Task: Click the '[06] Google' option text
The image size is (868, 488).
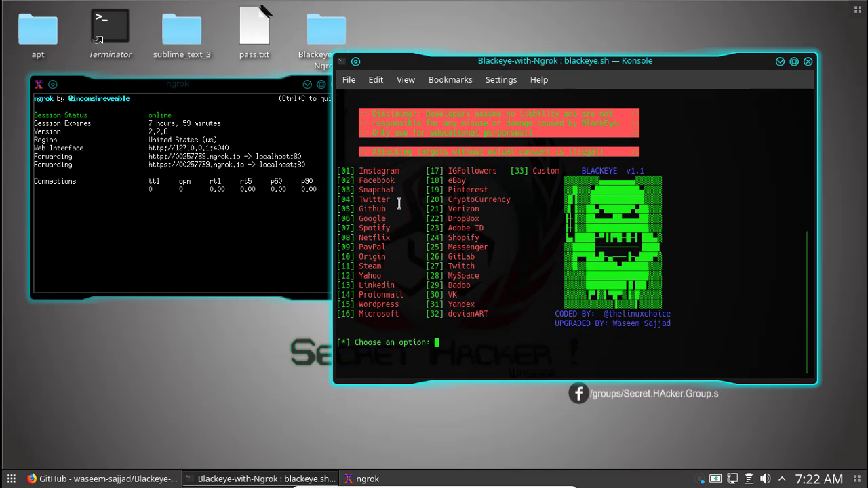Action: tap(361, 218)
